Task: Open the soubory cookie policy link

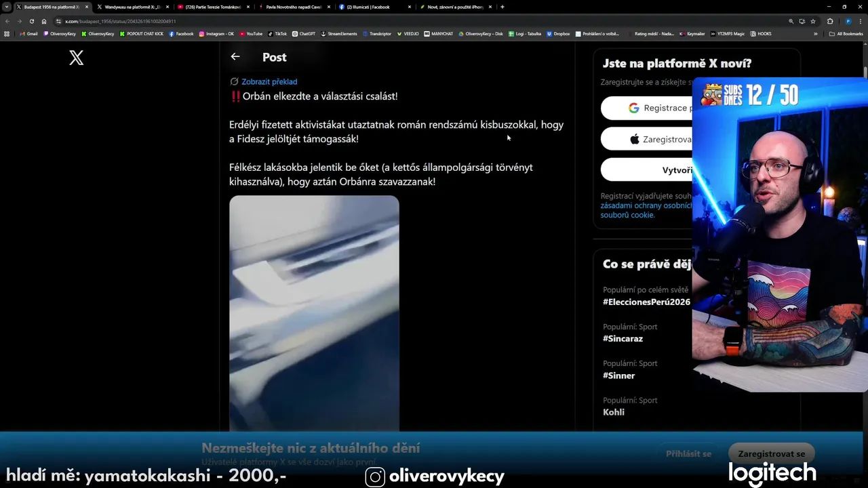Action: point(627,215)
